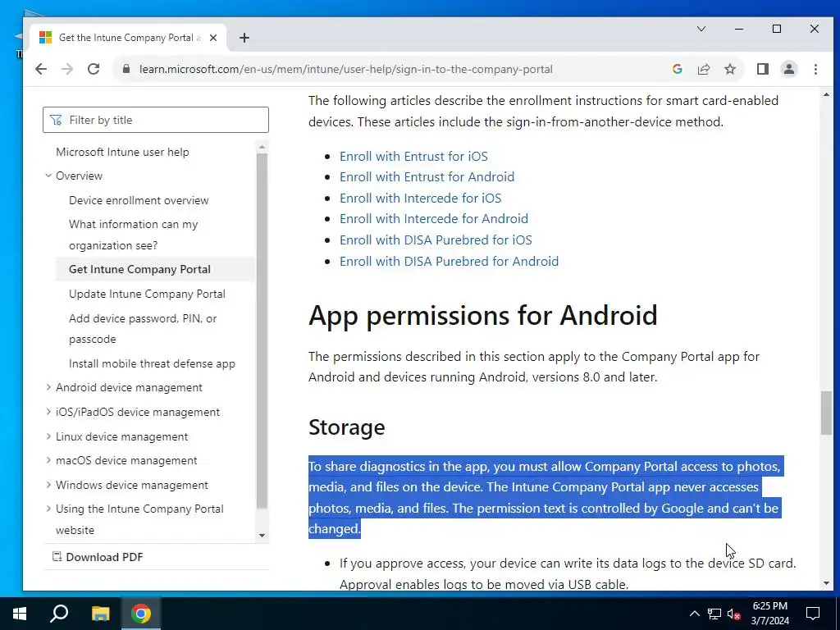Open What information can my organization see
This screenshot has width=840, height=630.
click(134, 235)
